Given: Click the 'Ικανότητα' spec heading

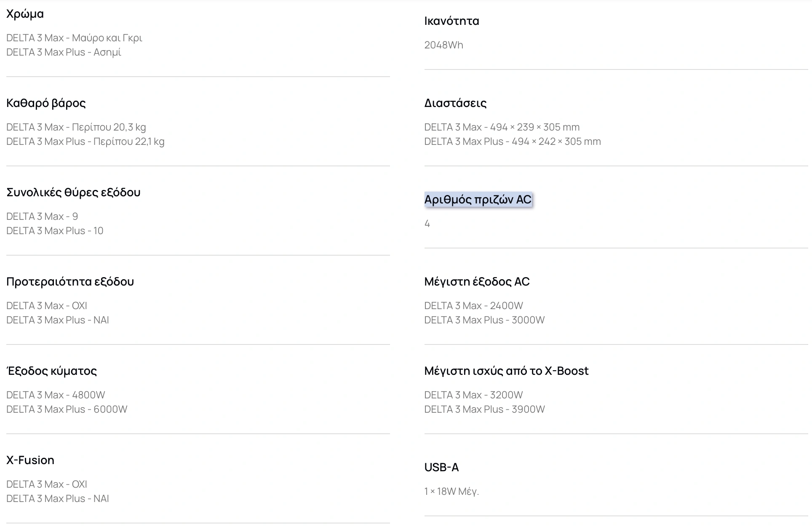Looking at the screenshot, I should click(x=451, y=21).
